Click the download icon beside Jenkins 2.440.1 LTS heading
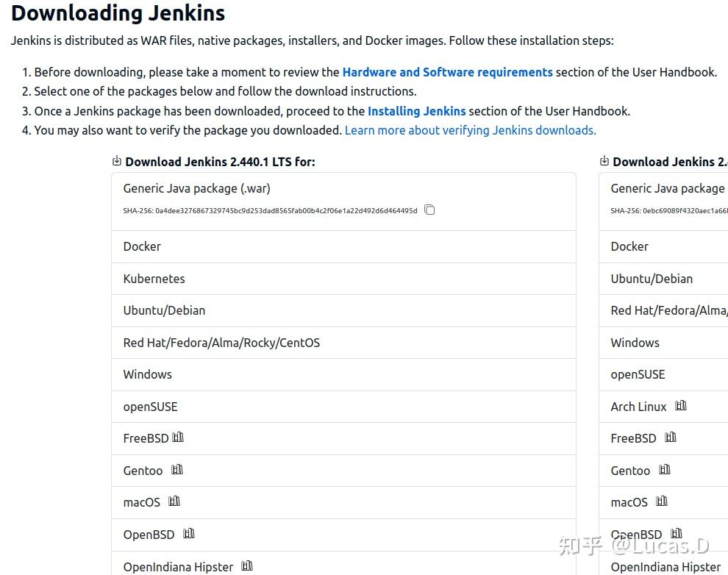The image size is (728, 575). point(117,160)
